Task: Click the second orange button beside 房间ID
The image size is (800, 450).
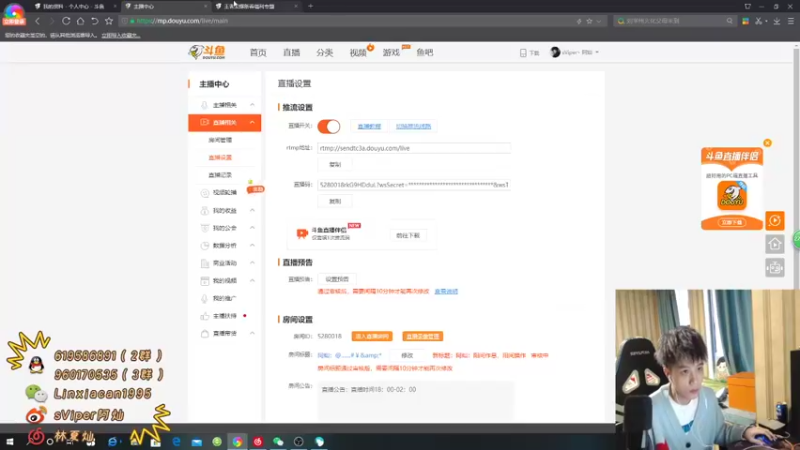Action: [x=422, y=336]
